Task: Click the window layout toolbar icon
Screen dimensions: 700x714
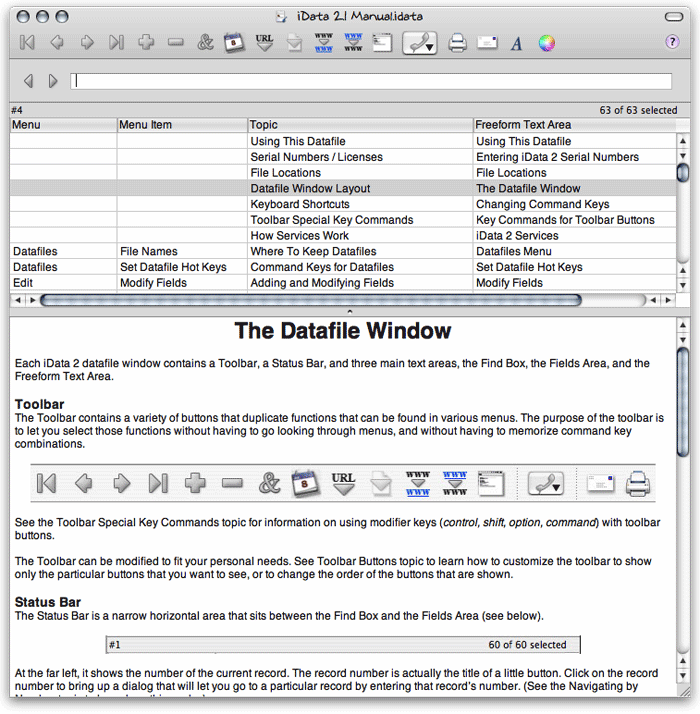Action: [x=383, y=43]
